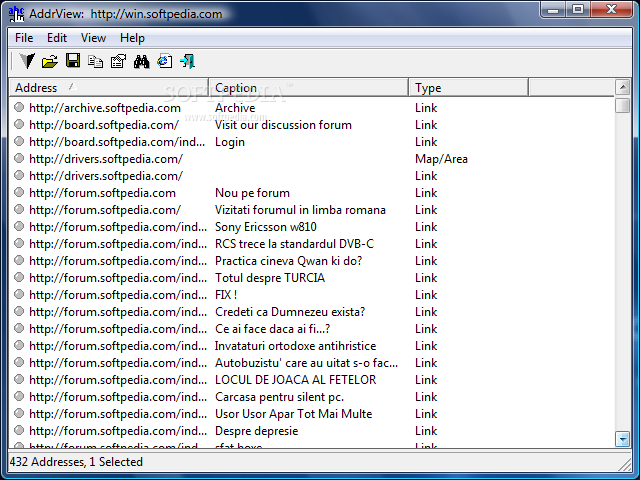The width and height of the screenshot is (640, 480).
Task: Click the Link type cell for Despre depresie
Action: 426,431
